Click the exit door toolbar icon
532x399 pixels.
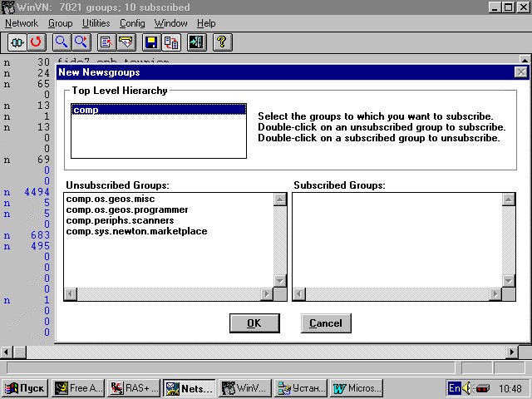coord(197,42)
